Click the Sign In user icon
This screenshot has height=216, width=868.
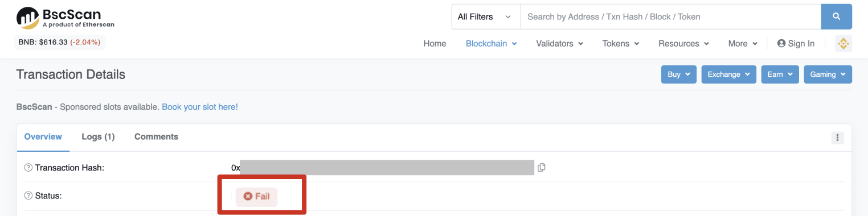(781, 44)
